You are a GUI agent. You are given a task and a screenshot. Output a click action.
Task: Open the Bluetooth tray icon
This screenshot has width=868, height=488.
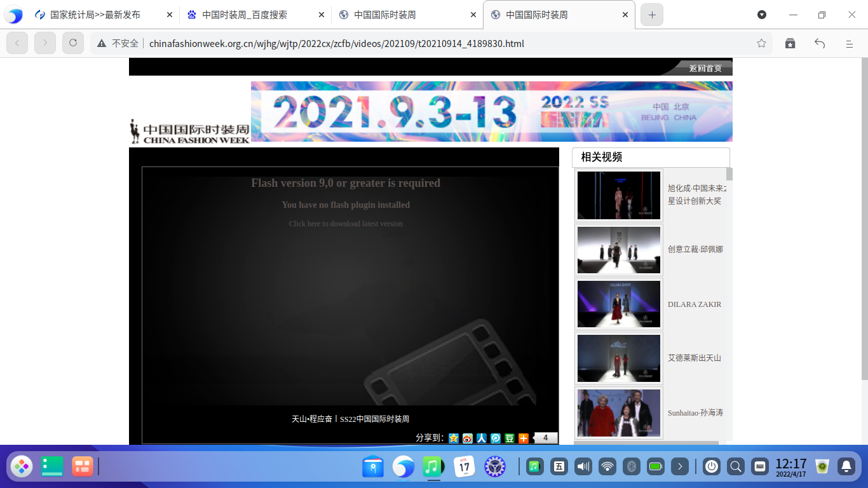632,466
